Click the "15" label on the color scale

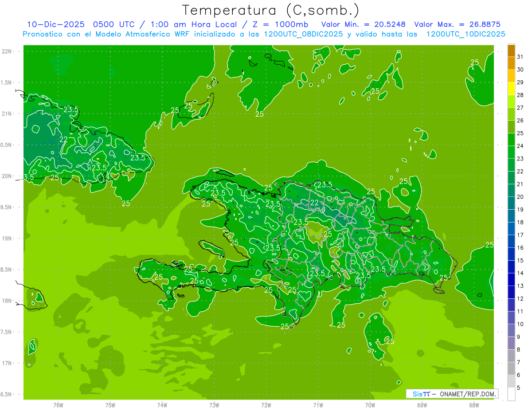520,260
